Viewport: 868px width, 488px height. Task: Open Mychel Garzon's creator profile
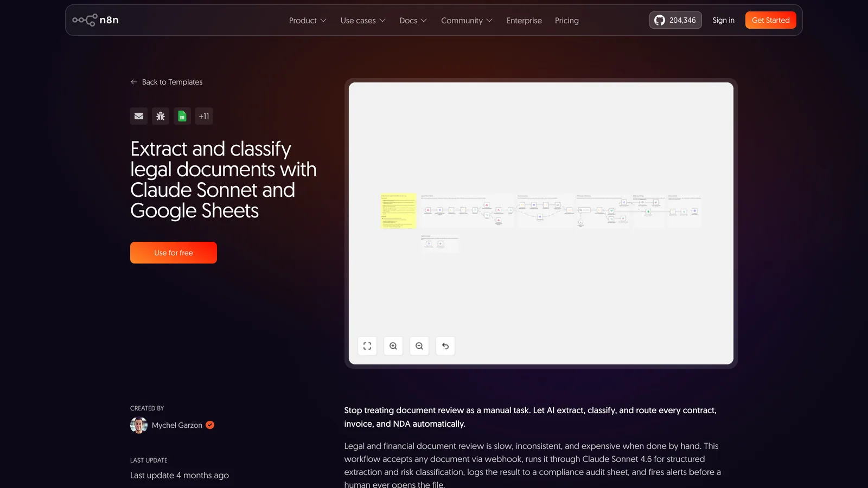pyautogui.click(x=177, y=425)
